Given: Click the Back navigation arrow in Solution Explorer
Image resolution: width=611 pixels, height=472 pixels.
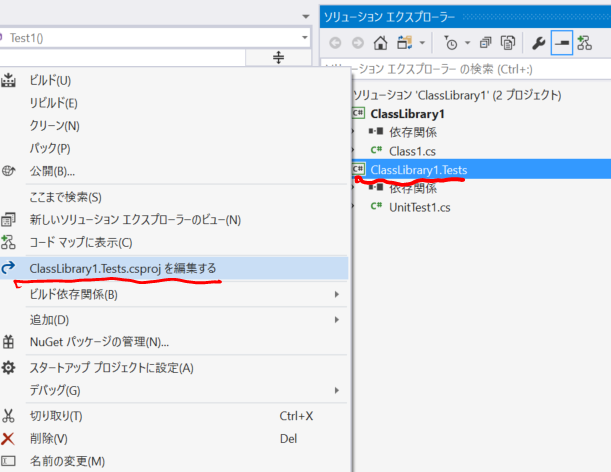Looking at the screenshot, I should click(x=335, y=43).
